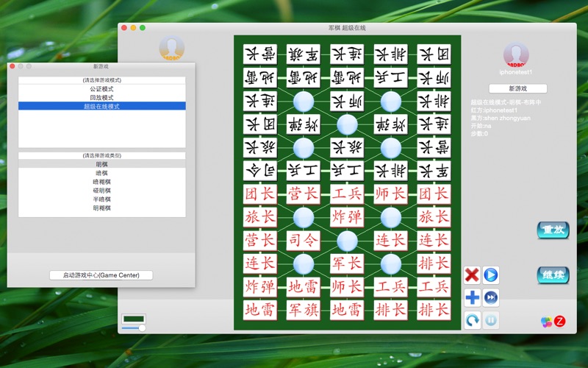Click the red Z circle icon

click(x=560, y=321)
